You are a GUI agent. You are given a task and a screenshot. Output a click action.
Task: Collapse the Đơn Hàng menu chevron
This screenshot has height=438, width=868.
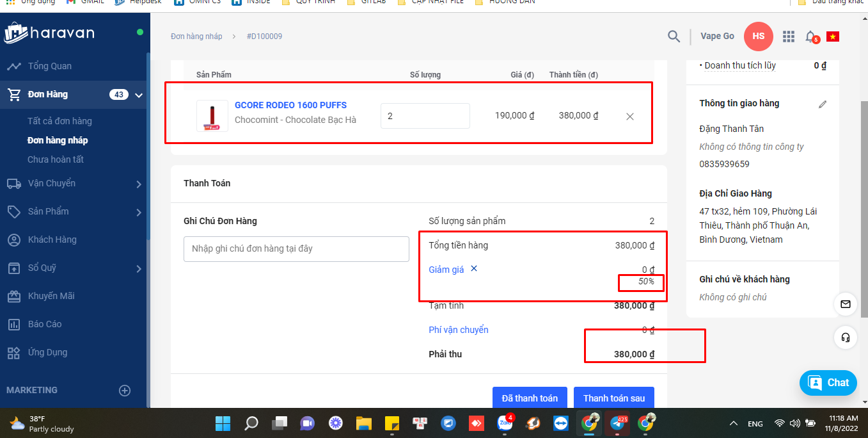click(139, 95)
